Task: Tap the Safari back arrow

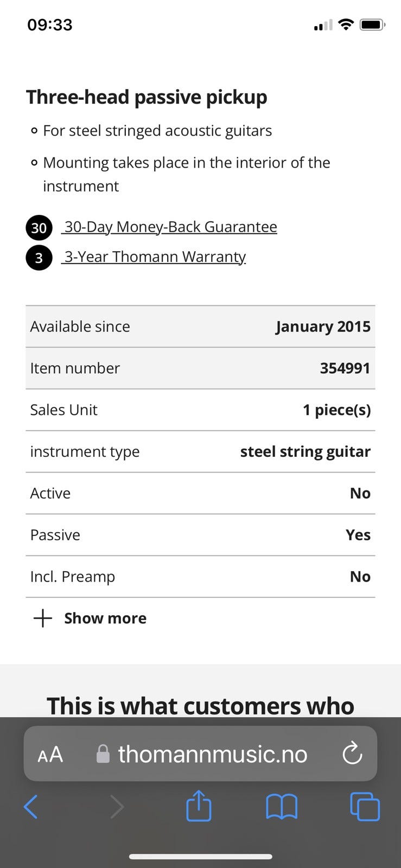Action: tap(31, 807)
